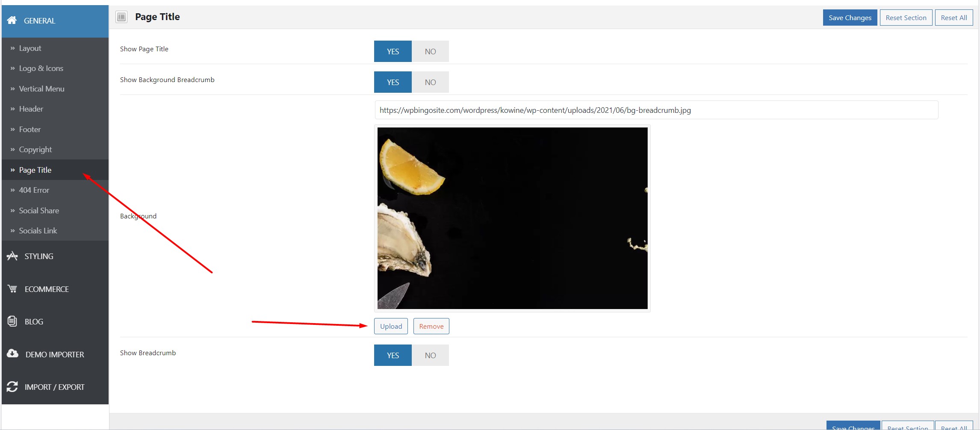Click the top Save Changes button
Screen dimensions: 980x430
tap(850, 18)
